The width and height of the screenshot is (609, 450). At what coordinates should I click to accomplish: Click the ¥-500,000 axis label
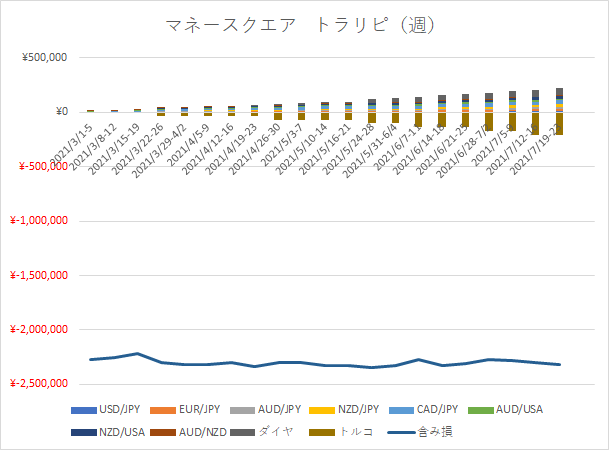[x=44, y=166]
